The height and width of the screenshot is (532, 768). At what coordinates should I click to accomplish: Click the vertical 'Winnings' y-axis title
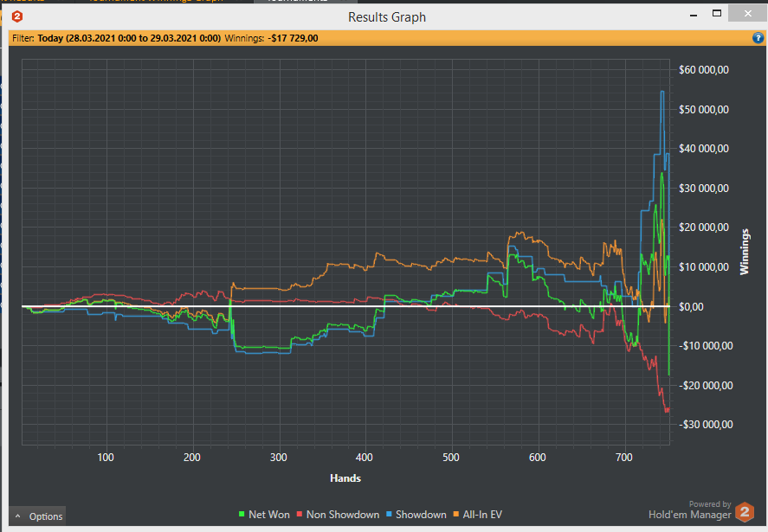pyautogui.click(x=745, y=252)
